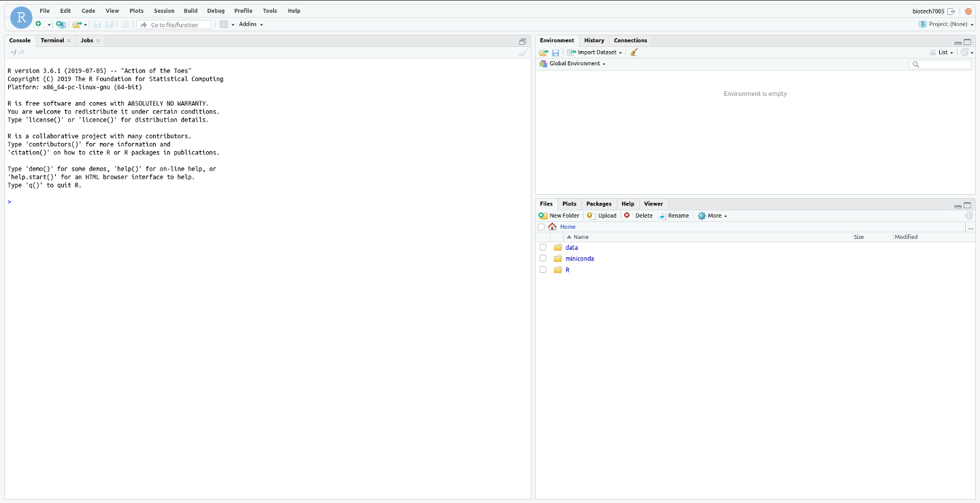Click the New Folder button in Files pane
The width and height of the screenshot is (980, 503).
click(x=558, y=215)
